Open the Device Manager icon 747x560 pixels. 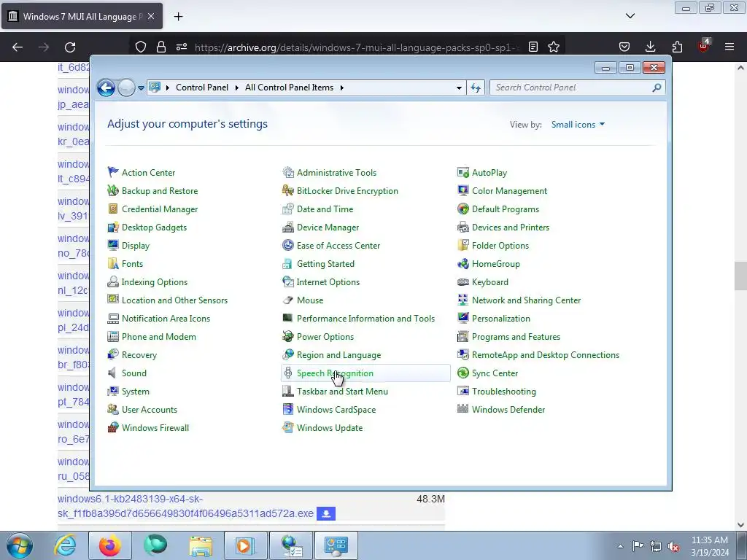coord(287,227)
